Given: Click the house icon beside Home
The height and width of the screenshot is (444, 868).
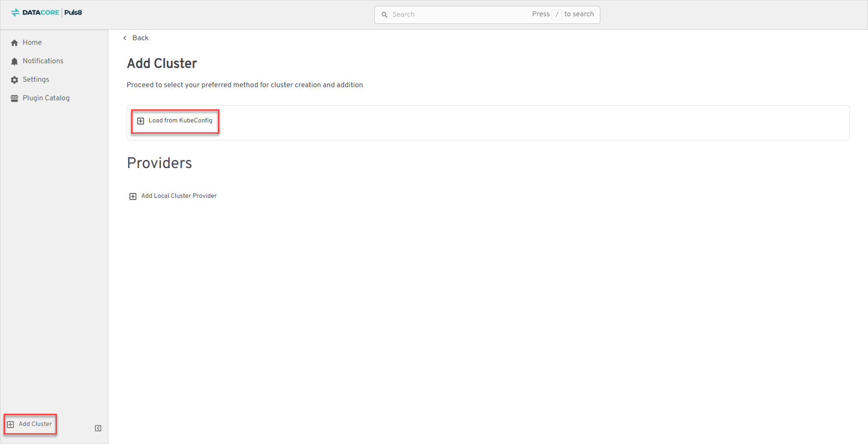Looking at the screenshot, I should [14, 43].
